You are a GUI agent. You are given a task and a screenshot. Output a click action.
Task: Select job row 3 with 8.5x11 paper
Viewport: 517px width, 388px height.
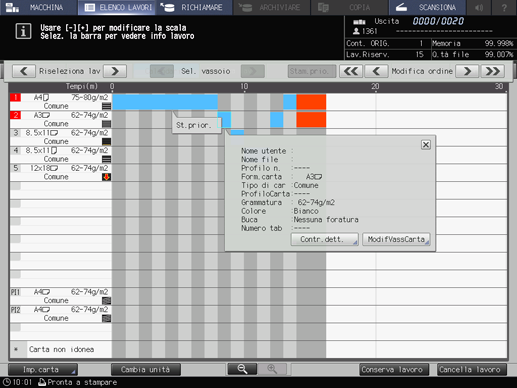(x=61, y=137)
